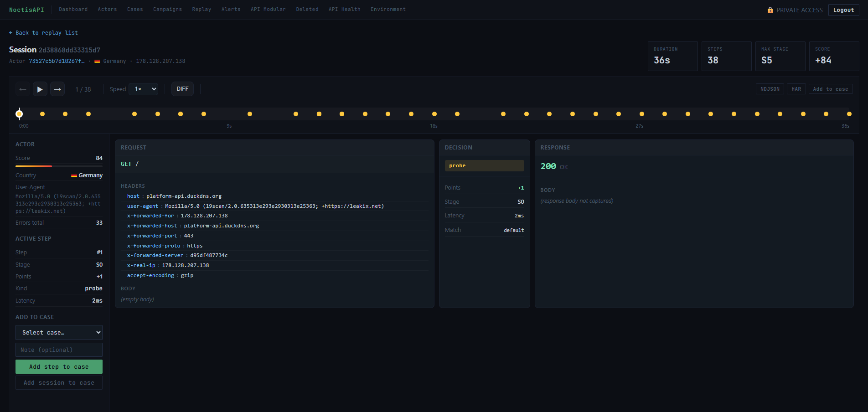Screen dimensions: 868x412
Task: Select the last timeline marker at 36s
Action: tap(849, 114)
